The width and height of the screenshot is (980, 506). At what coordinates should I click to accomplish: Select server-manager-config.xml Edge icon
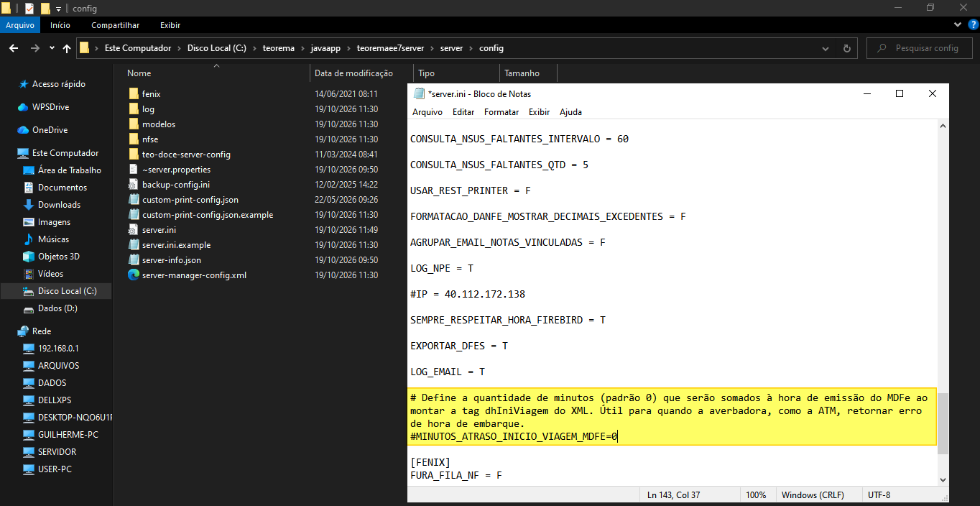[x=133, y=275]
